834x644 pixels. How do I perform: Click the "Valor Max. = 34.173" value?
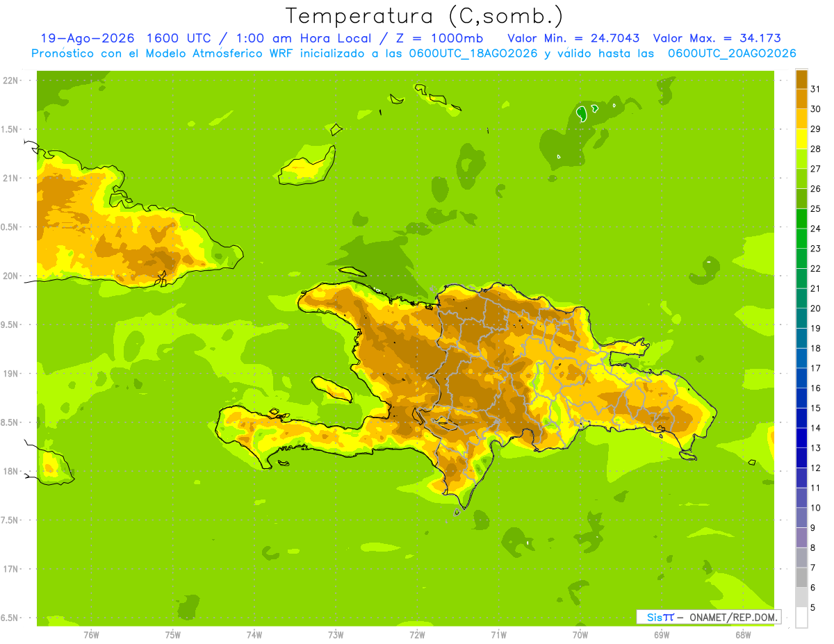[x=717, y=39]
